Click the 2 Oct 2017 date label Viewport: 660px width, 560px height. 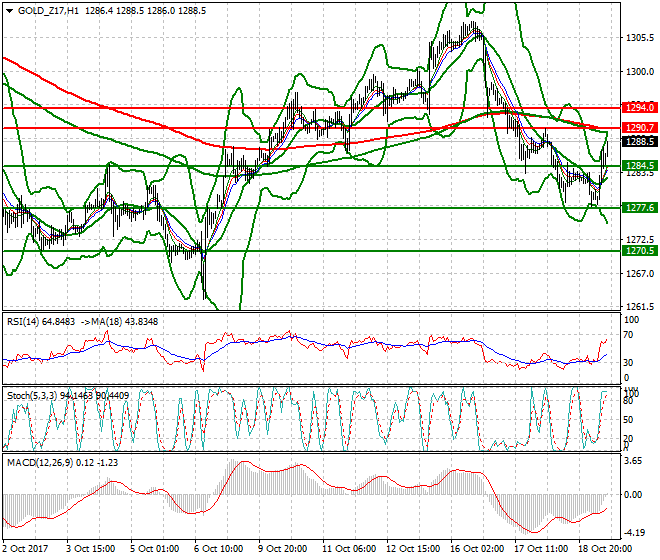25,549
